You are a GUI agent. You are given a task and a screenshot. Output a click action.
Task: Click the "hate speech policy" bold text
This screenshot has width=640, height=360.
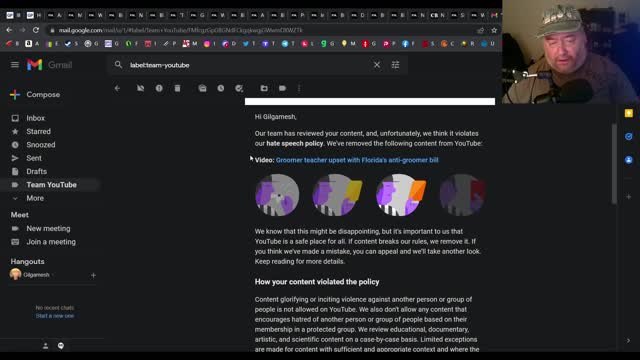click(x=295, y=144)
